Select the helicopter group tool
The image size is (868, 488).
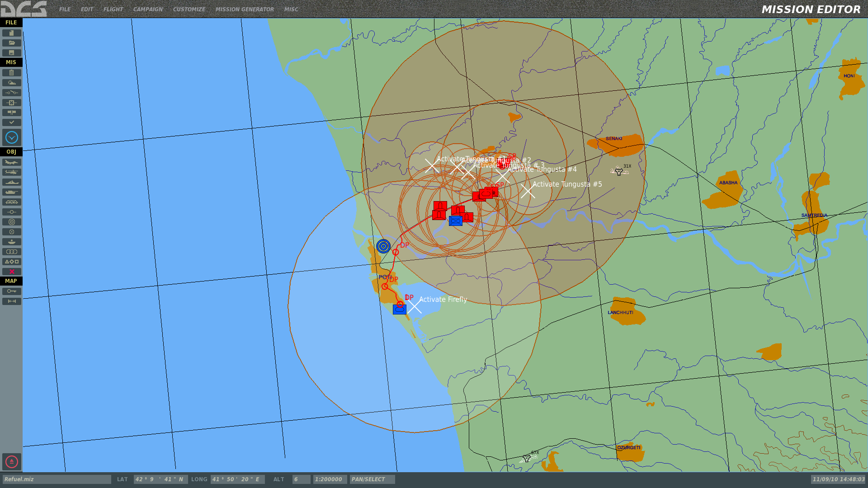pos(12,172)
